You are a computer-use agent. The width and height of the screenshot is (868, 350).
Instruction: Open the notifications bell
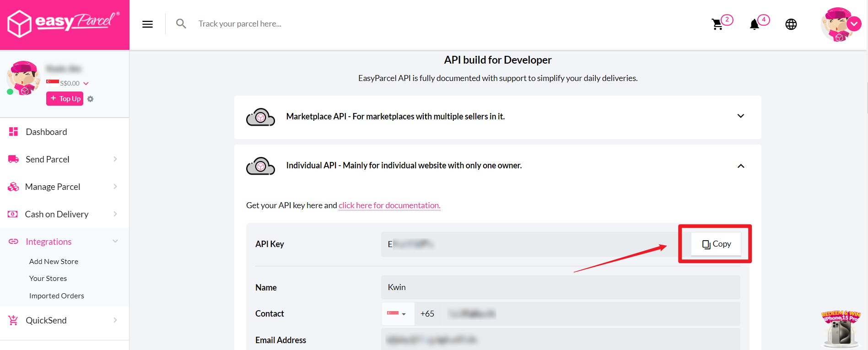755,24
